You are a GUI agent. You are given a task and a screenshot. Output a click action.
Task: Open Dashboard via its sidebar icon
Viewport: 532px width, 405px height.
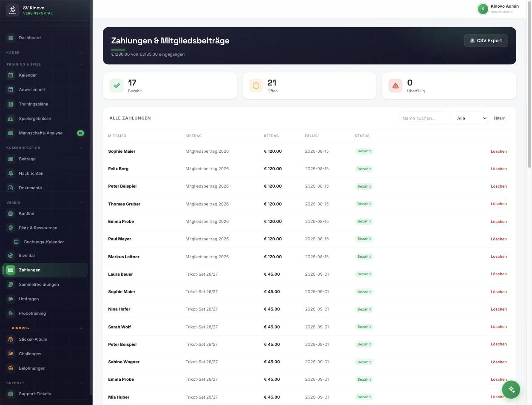click(x=11, y=38)
